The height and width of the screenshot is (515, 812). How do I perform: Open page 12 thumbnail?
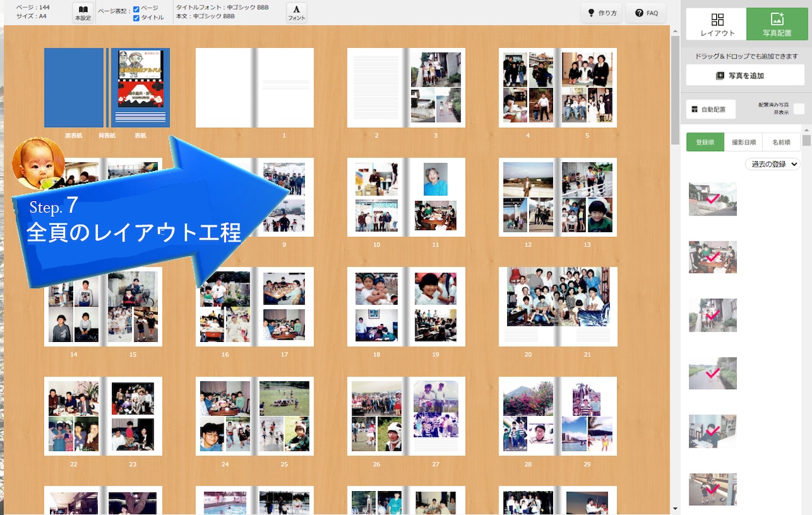tap(528, 197)
